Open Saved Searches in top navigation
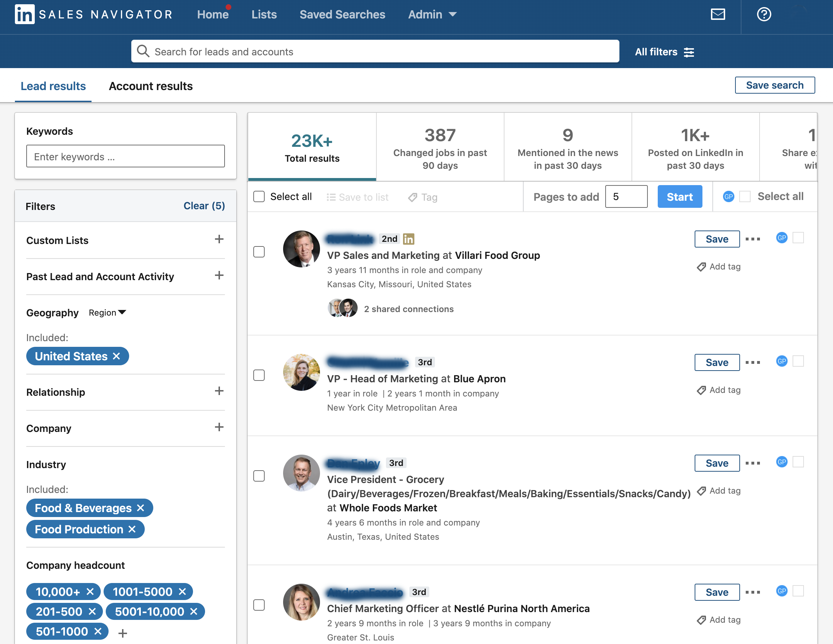This screenshot has height=644, width=833. (x=342, y=15)
